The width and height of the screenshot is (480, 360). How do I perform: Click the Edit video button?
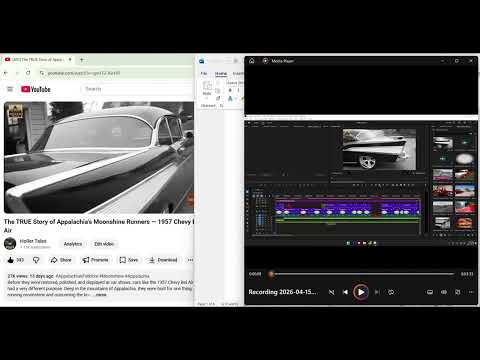(104, 244)
